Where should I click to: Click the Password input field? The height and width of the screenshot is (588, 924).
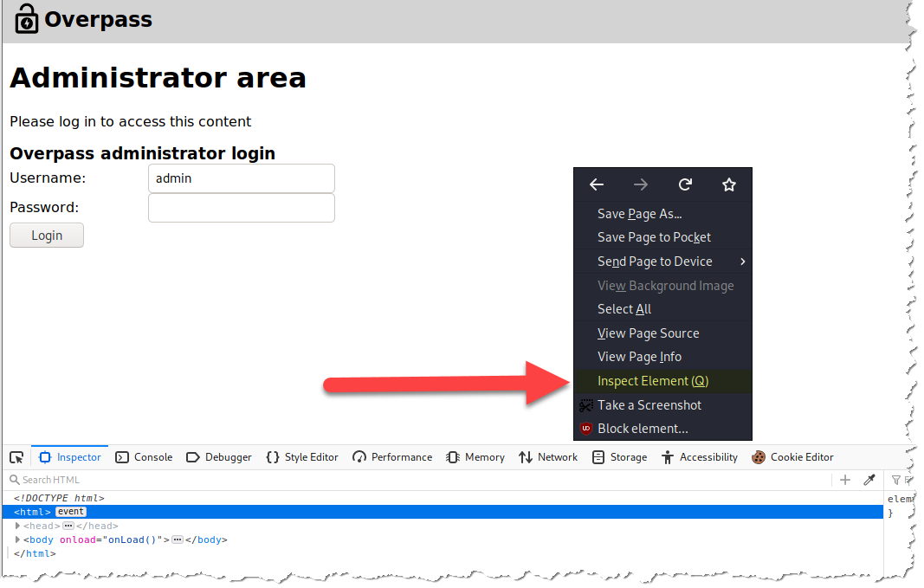coord(242,208)
